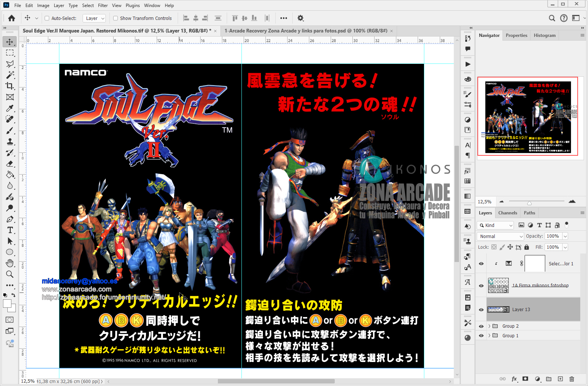Open the Auto-Select Layer dropdown
Screen dimensions: 588x386
(94, 18)
